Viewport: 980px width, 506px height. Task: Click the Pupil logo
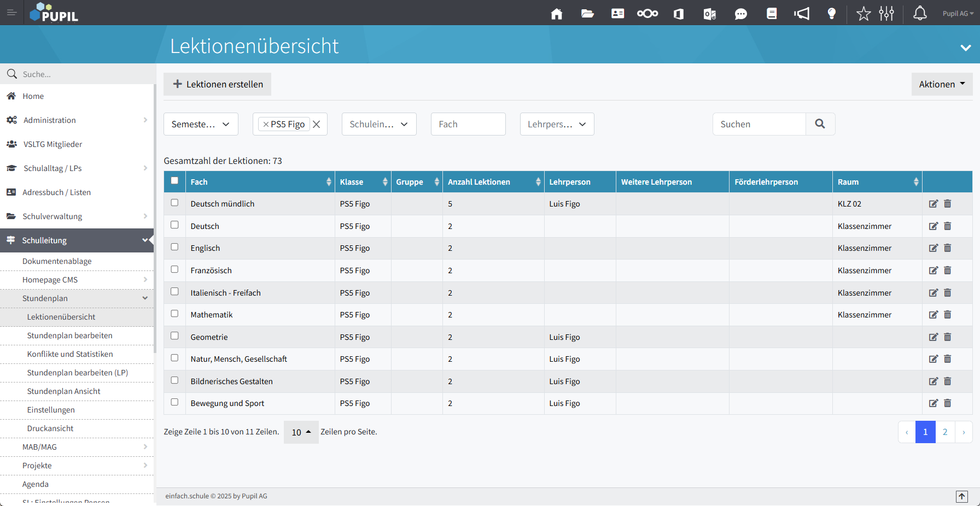point(54,13)
